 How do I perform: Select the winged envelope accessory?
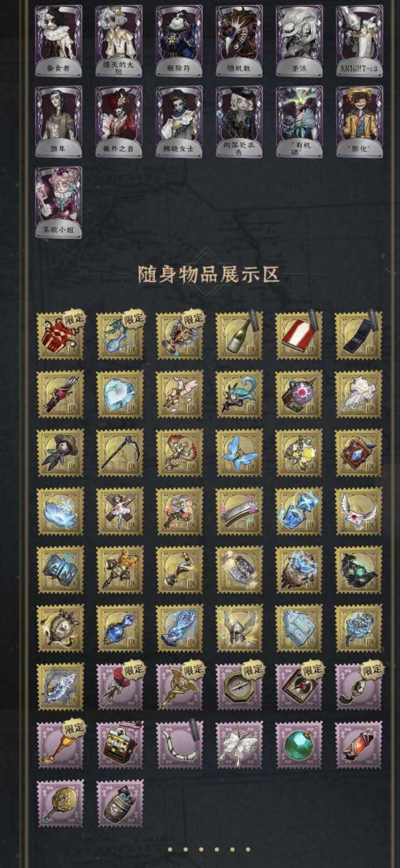pyautogui.click(x=359, y=512)
